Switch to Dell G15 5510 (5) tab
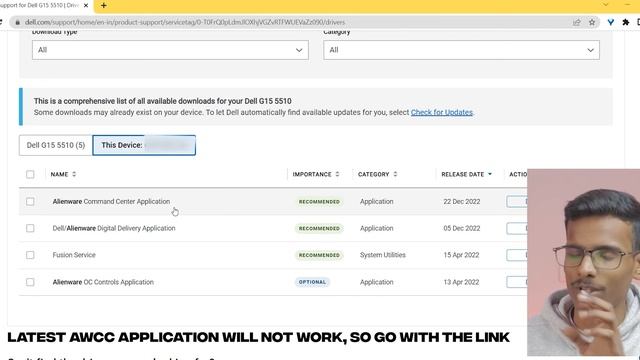Image resolution: width=640 pixels, height=360 pixels. tap(56, 145)
